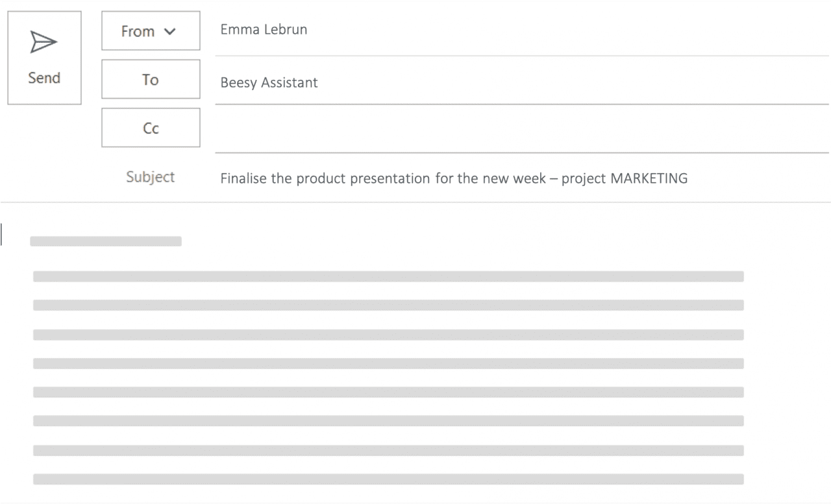
Task: Open the Cc address book selector
Action: [150, 128]
